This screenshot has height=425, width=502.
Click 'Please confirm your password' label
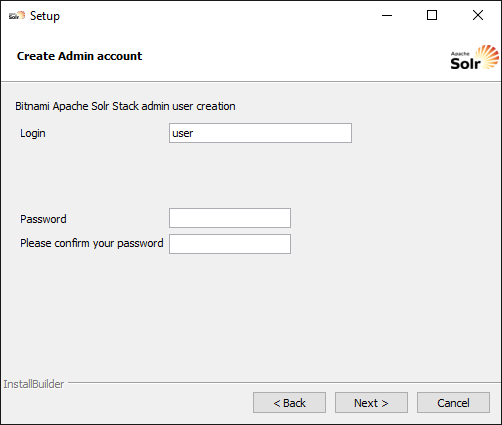pos(92,243)
